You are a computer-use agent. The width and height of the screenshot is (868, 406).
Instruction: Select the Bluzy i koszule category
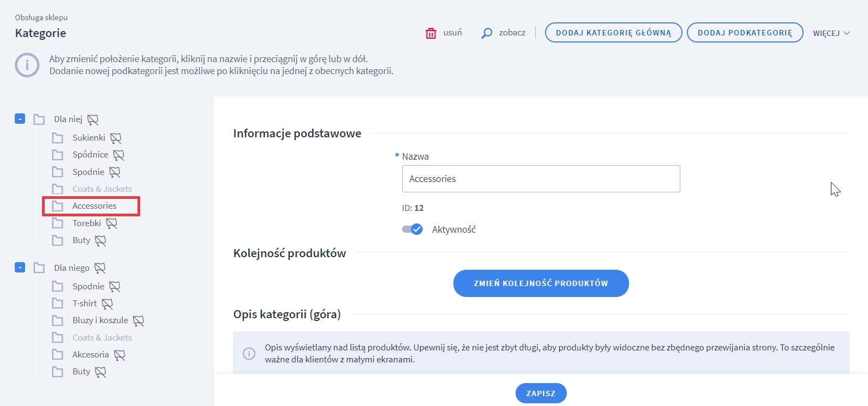(x=100, y=320)
